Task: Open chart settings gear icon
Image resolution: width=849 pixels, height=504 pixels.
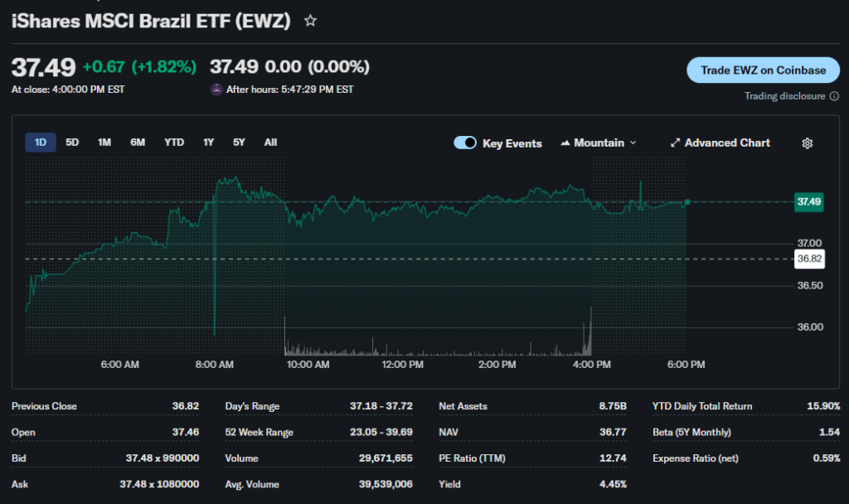Action: tap(807, 143)
